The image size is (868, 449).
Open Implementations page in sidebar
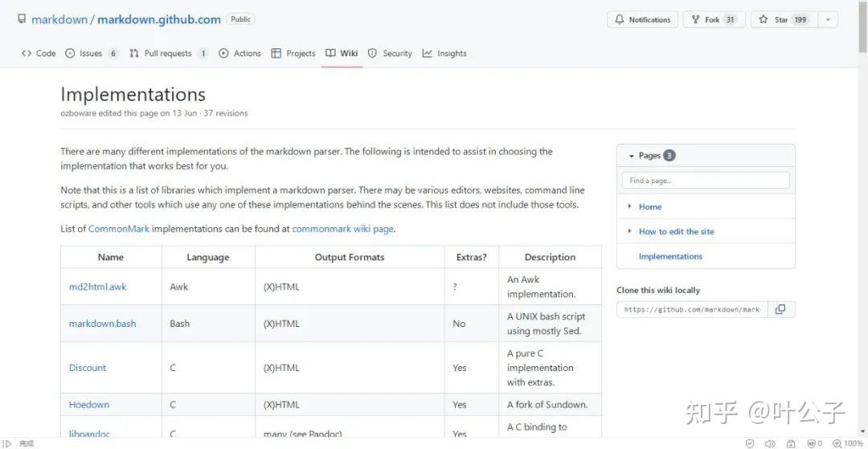[670, 256]
